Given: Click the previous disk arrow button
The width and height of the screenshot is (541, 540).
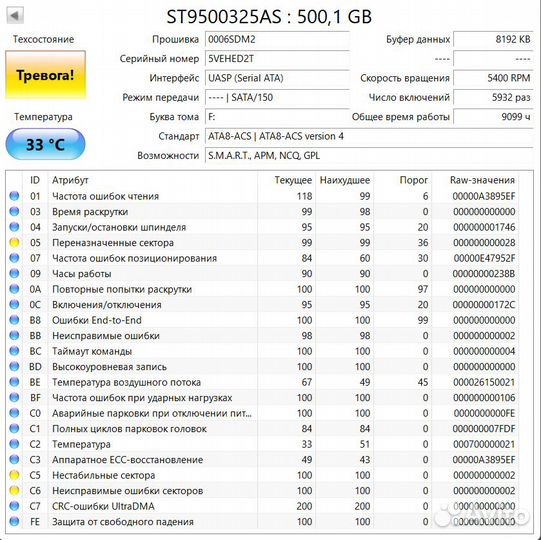Looking at the screenshot, I should coord(15,15).
